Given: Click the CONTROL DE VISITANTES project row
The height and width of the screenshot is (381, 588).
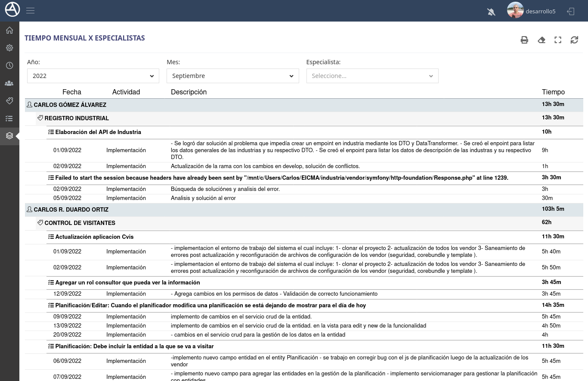Looking at the screenshot, I should tap(80, 223).
